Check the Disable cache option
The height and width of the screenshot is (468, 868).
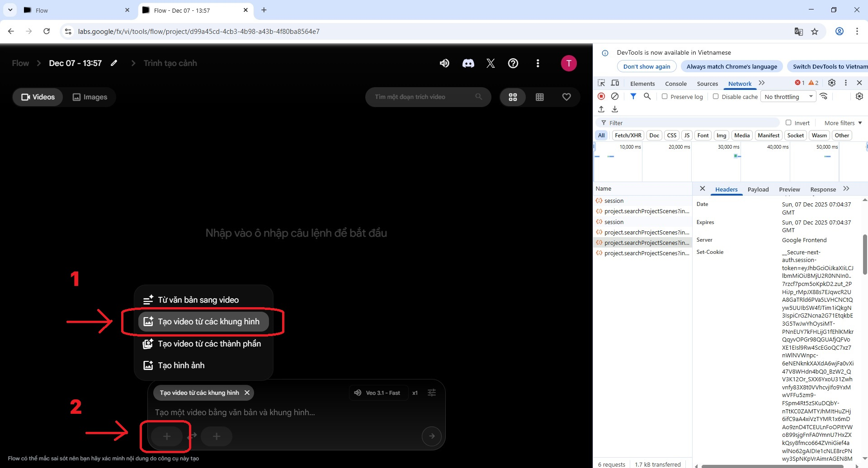(x=716, y=96)
